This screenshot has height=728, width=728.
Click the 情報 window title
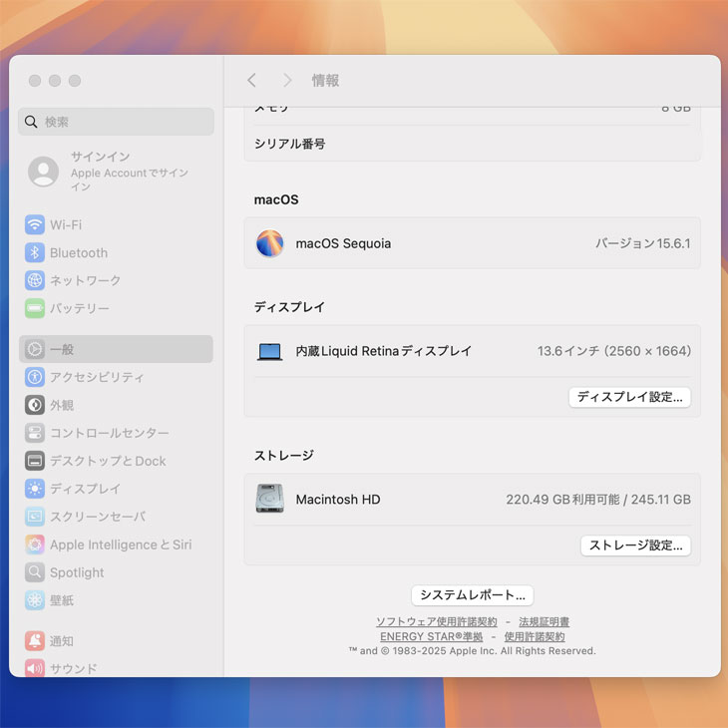[325, 81]
